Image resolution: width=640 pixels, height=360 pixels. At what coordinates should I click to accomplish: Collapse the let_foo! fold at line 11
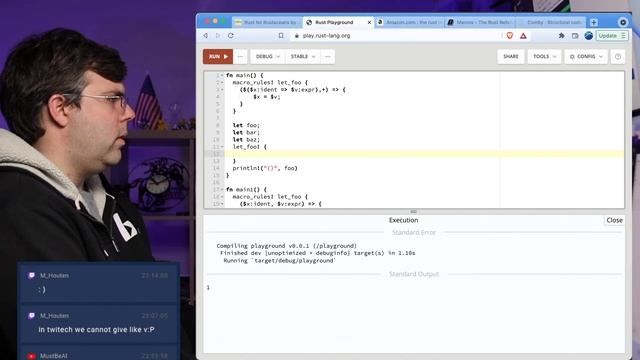coord(222,147)
